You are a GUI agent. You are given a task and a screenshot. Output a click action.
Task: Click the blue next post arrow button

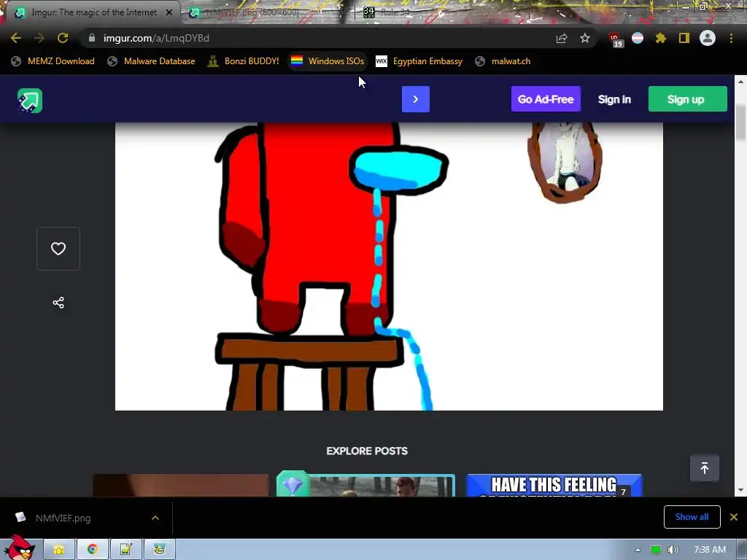(415, 99)
